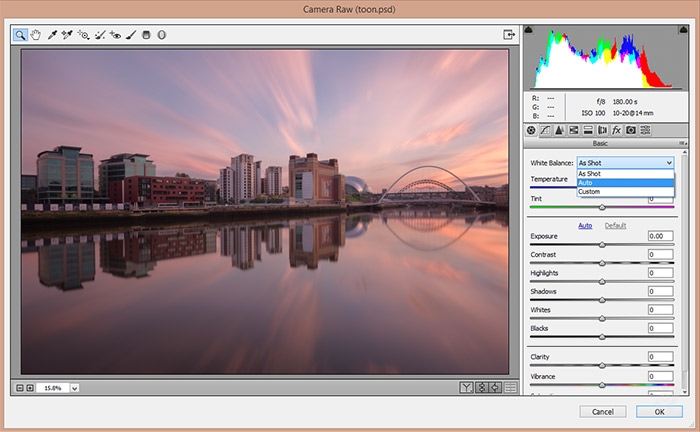Open the White Balance dropdown
This screenshot has width=700, height=432.
click(625, 162)
